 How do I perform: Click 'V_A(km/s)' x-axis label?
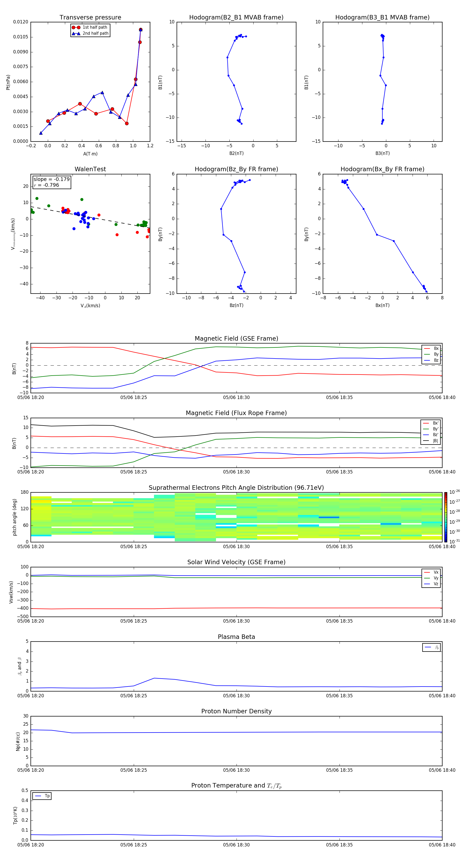click(x=90, y=306)
